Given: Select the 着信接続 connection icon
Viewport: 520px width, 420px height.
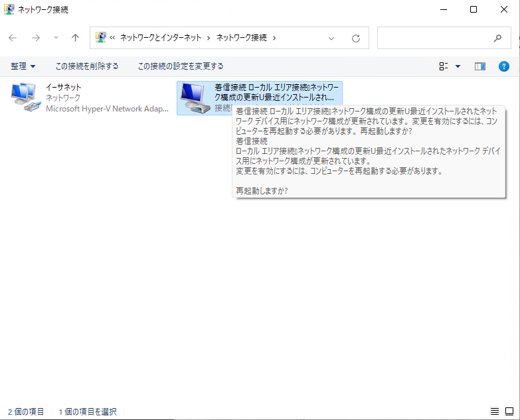Looking at the screenshot, I should [196, 98].
